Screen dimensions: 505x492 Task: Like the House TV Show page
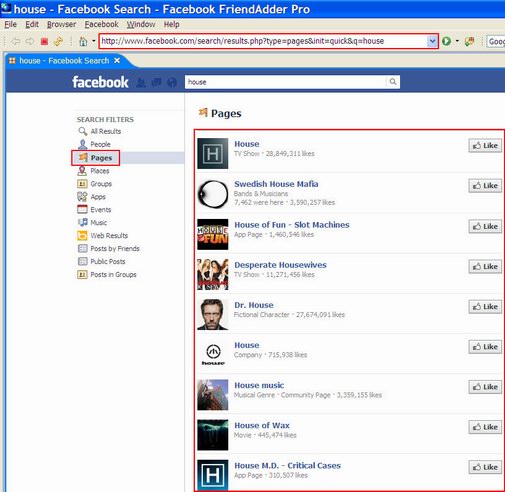click(x=485, y=146)
